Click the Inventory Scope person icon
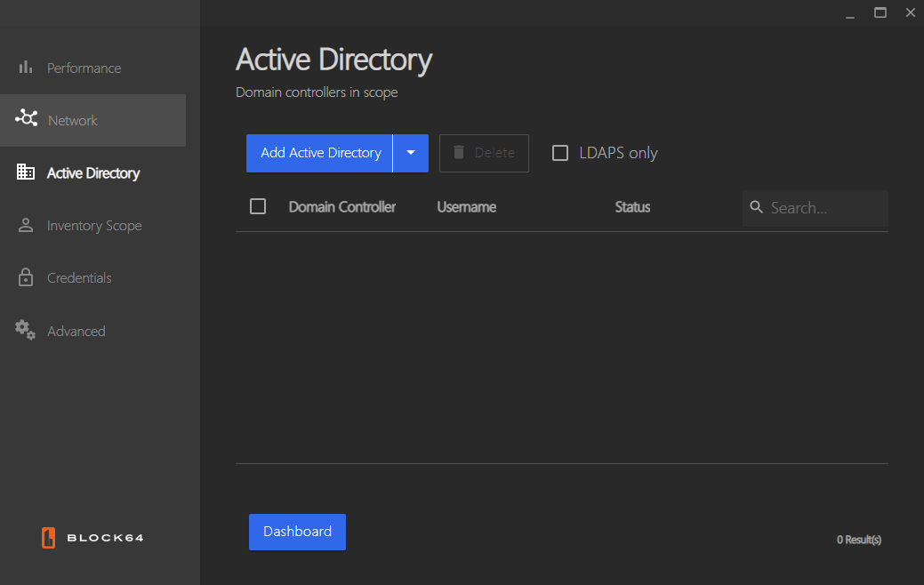Viewport: 924px width, 585px height. [26, 225]
